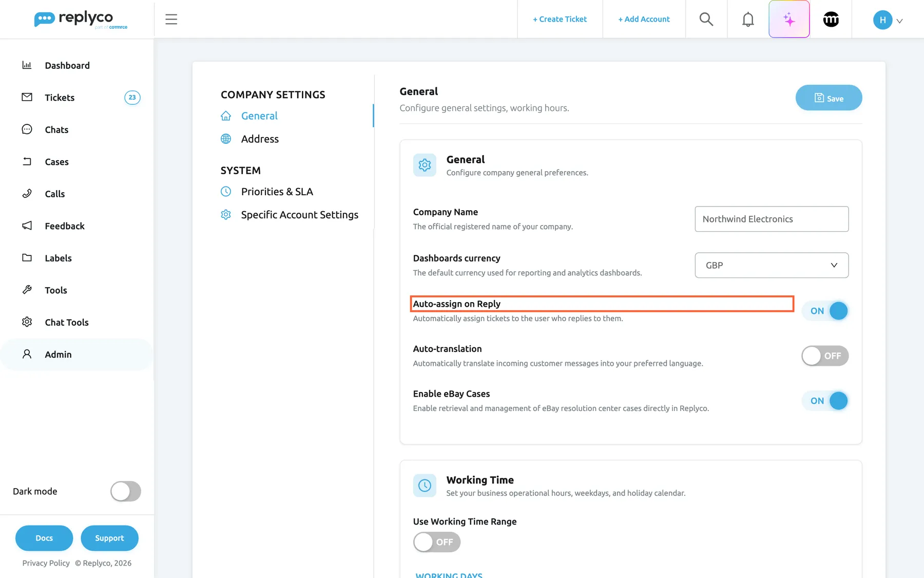Open Chats section
Screen dimensions: 924x578
pyautogui.click(x=56, y=129)
